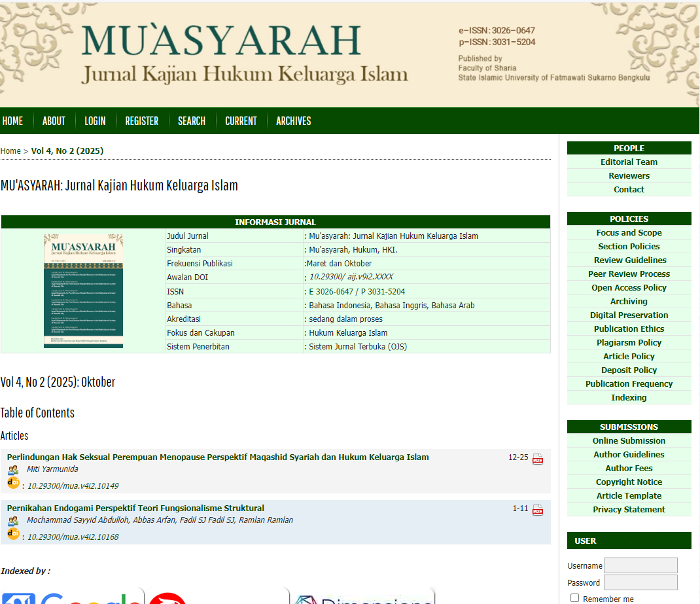Click the Username input field
The width and height of the screenshot is (700, 604).
pyautogui.click(x=640, y=565)
